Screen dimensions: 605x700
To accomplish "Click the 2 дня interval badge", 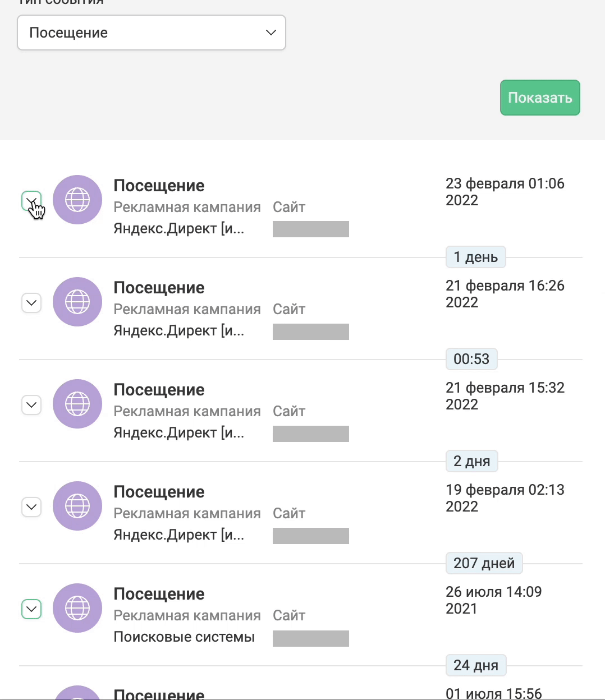I will tap(472, 461).
